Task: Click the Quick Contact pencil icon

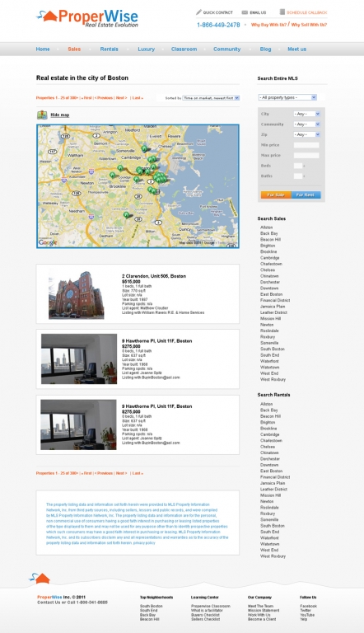Action: (x=198, y=12)
